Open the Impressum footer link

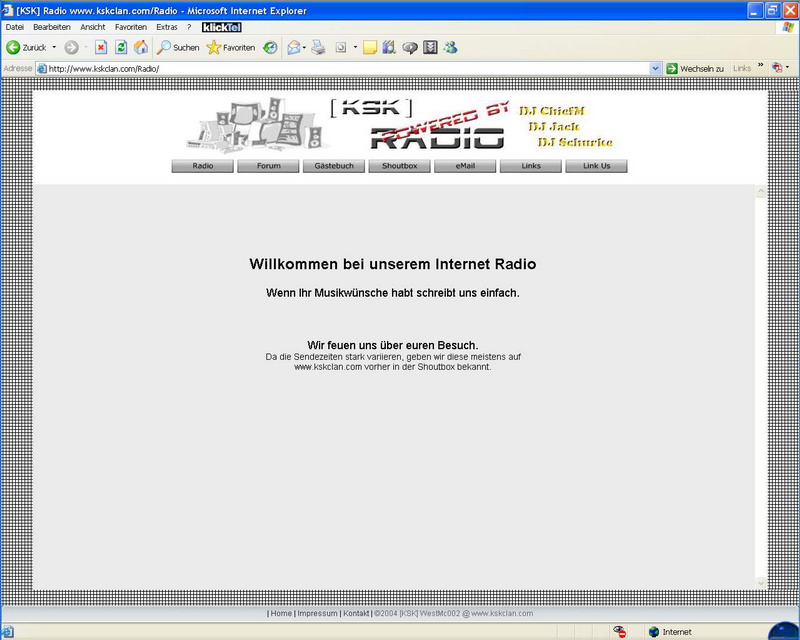tap(317, 613)
